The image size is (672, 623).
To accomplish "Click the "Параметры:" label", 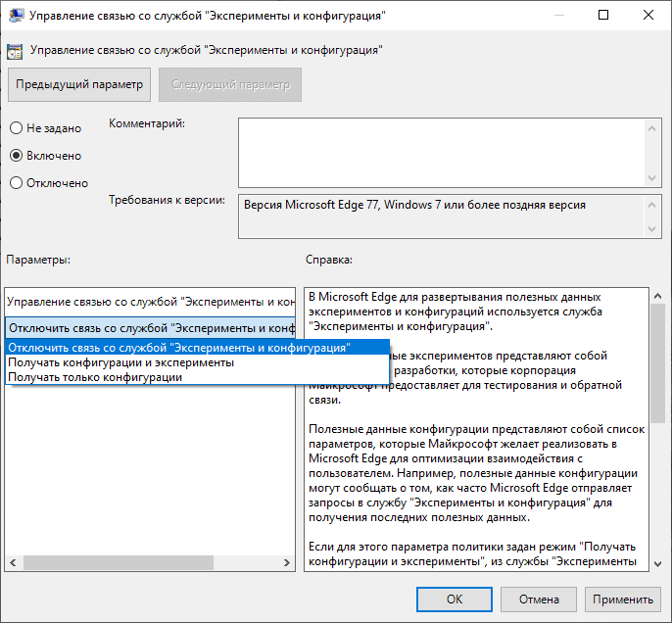I will pyautogui.click(x=38, y=260).
